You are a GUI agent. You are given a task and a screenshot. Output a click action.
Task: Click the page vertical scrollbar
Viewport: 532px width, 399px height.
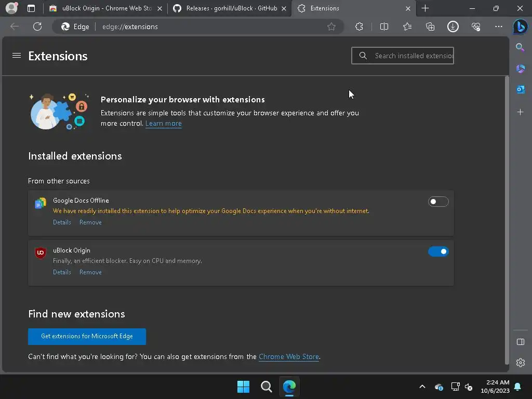pyautogui.click(x=507, y=220)
